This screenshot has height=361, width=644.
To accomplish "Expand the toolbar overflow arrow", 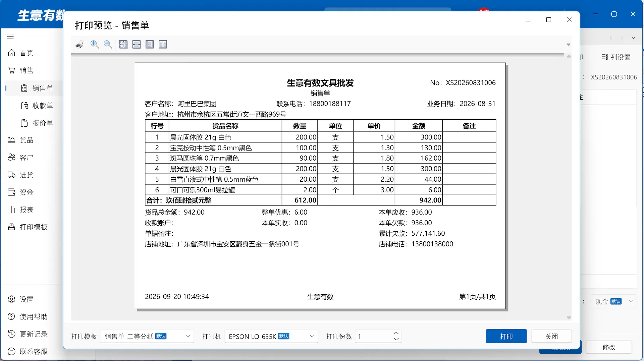I will click(x=569, y=44).
